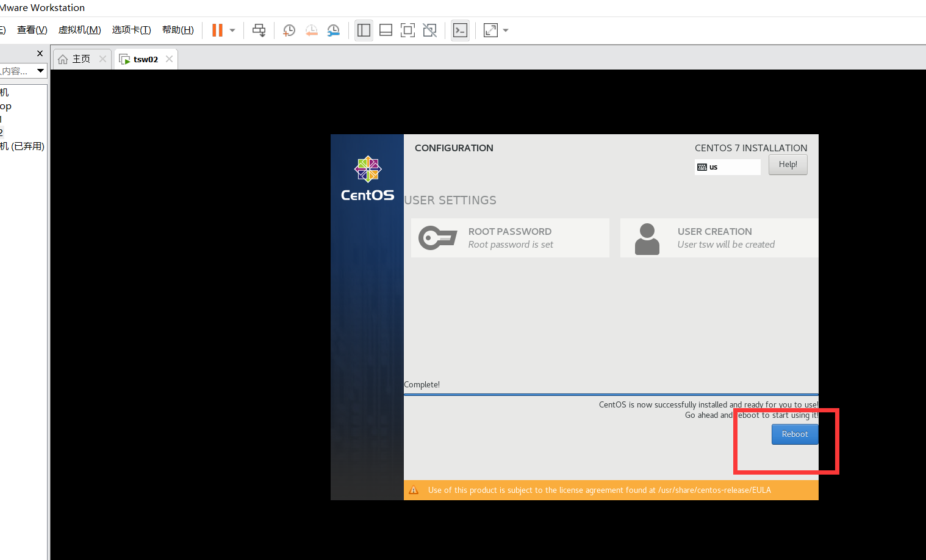The height and width of the screenshot is (560, 926).
Task: Click the Reboot button
Action: tap(795, 434)
